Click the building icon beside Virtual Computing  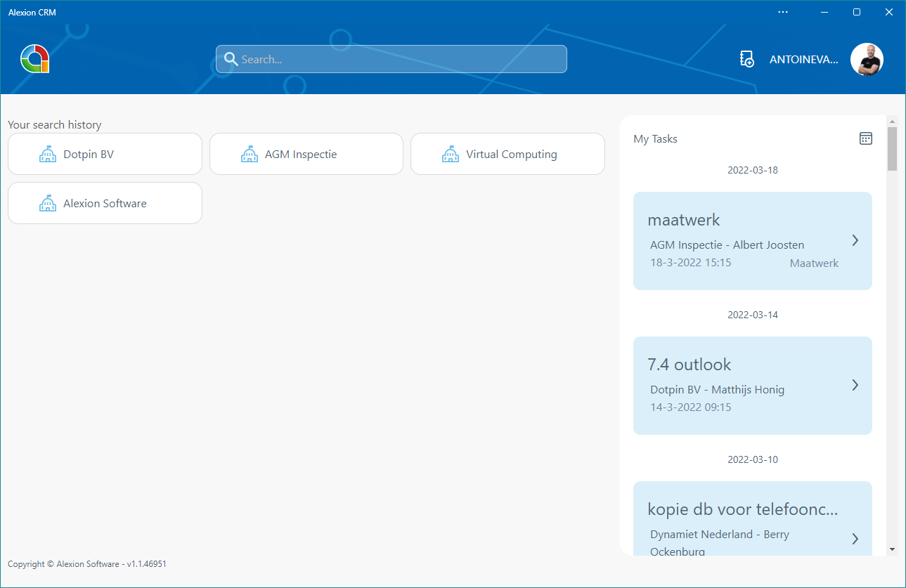click(451, 155)
